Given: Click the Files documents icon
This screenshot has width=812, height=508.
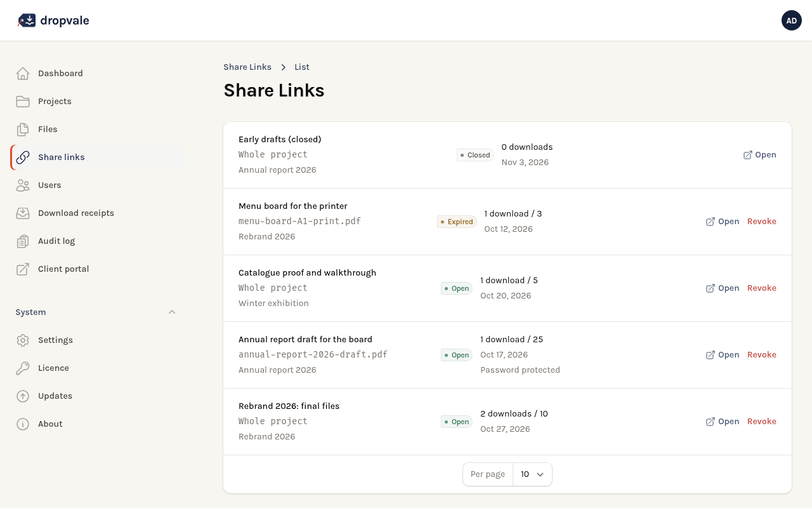Looking at the screenshot, I should (23, 130).
